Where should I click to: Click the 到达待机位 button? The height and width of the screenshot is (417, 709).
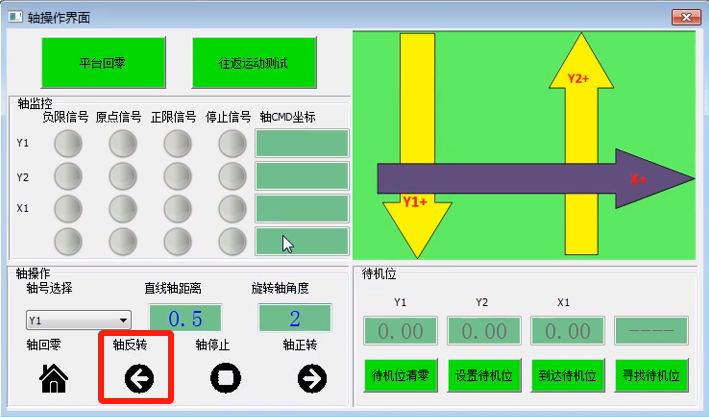[x=567, y=377]
